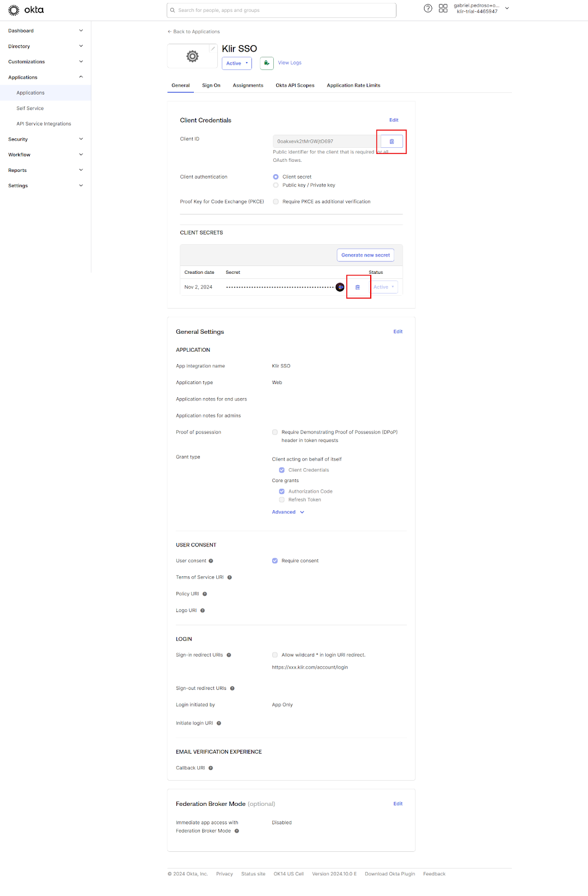Toggle the Require consent checkbox

275,561
